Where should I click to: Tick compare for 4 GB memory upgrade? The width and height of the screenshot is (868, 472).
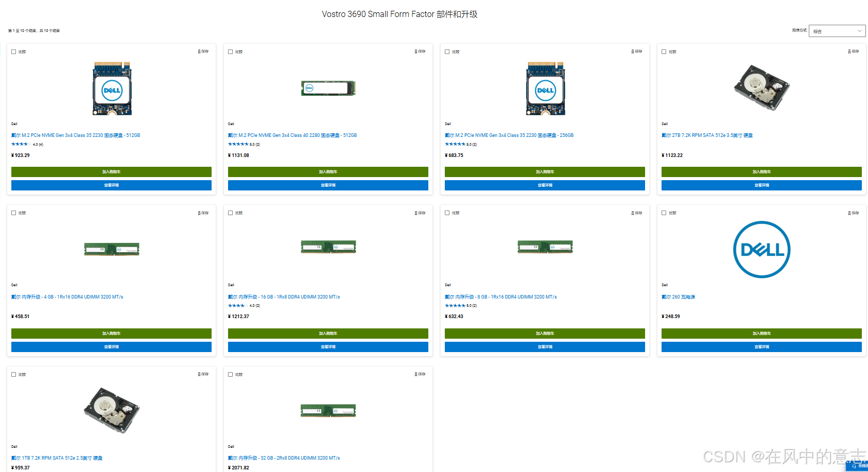pyautogui.click(x=14, y=213)
